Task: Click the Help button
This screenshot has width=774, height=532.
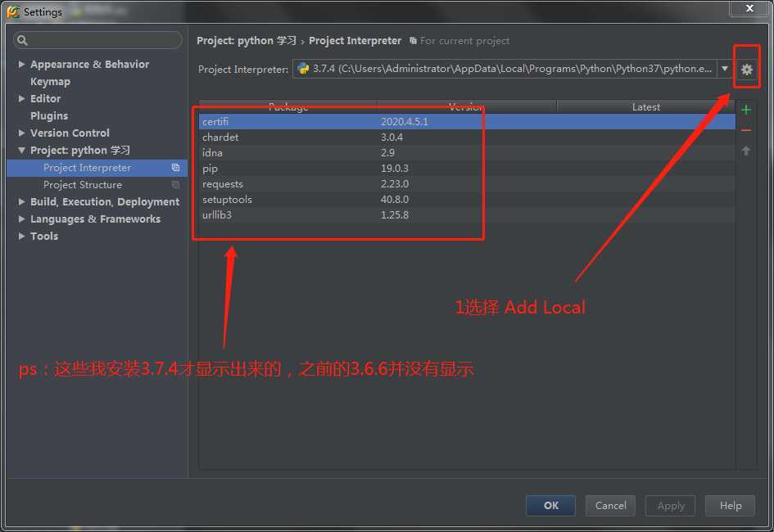Action: tap(730, 505)
